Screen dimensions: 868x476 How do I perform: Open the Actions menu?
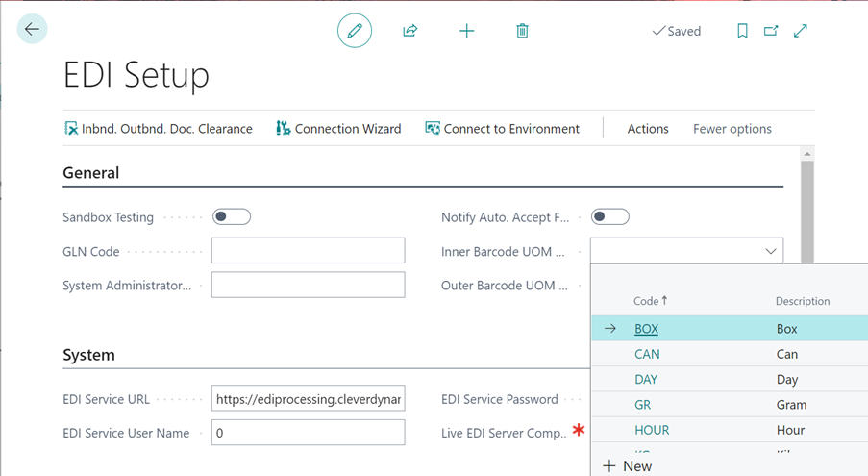tap(648, 129)
